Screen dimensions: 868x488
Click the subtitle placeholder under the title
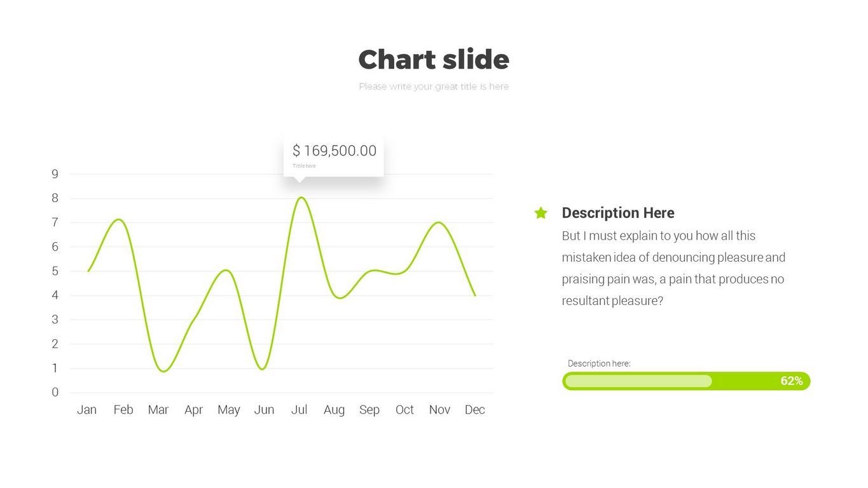point(434,86)
